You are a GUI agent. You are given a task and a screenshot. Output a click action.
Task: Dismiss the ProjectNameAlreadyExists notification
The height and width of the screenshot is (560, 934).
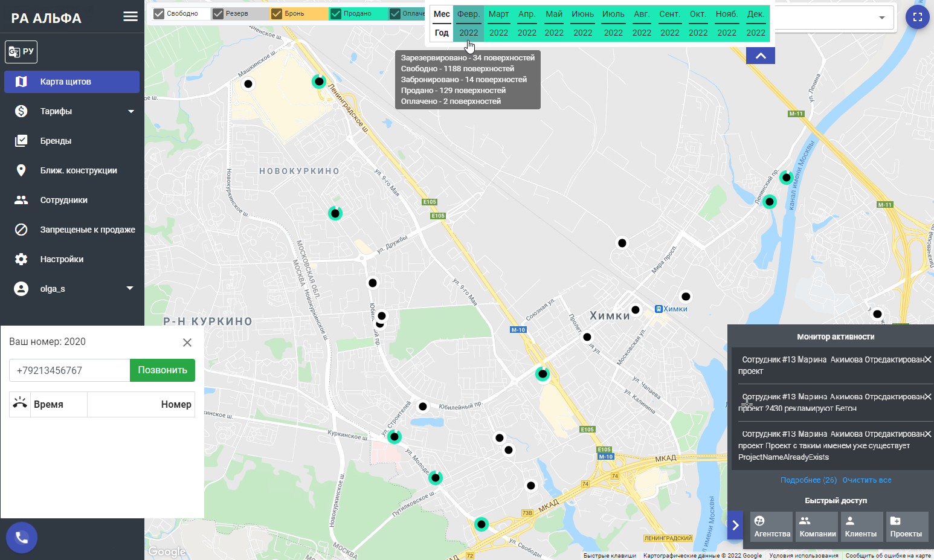928,434
